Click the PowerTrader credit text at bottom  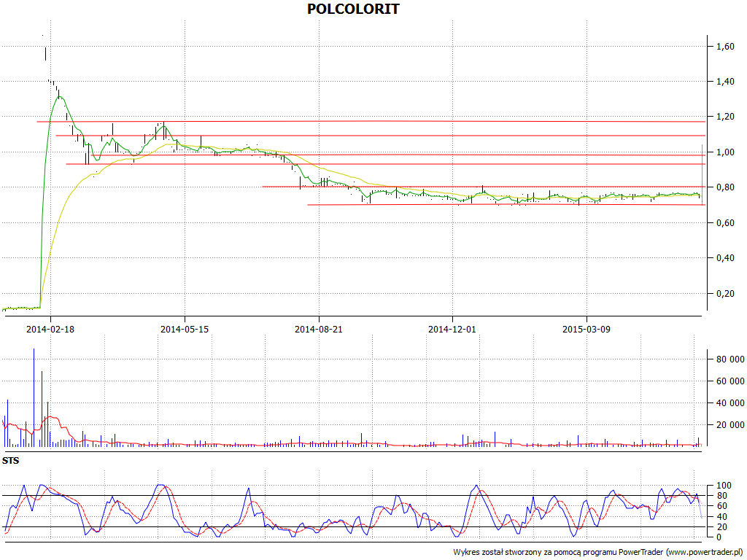(598, 553)
